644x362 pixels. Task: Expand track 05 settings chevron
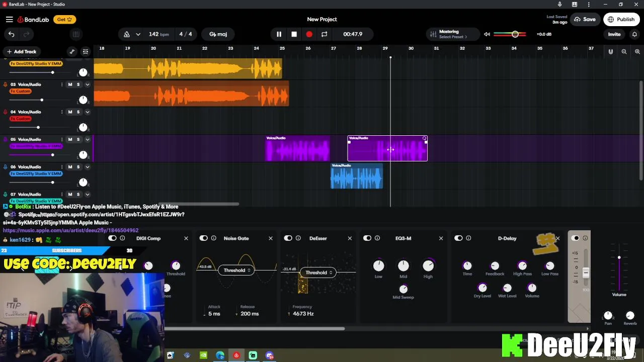click(87, 139)
